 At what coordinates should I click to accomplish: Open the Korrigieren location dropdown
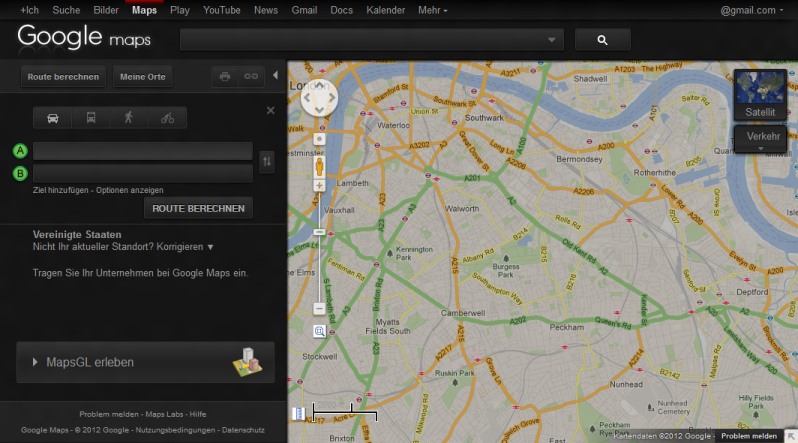(x=185, y=247)
